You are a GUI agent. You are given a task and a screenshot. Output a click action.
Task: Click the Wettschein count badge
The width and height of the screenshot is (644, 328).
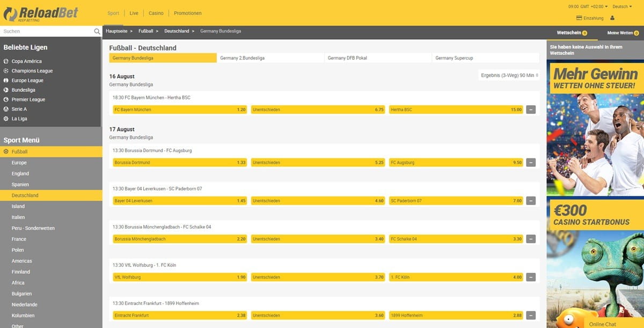(x=584, y=33)
